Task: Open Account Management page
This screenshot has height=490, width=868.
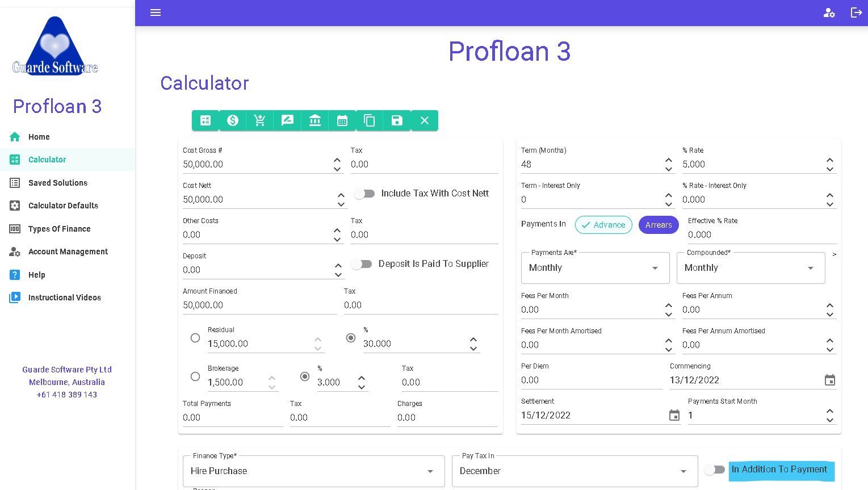Action: click(68, 252)
